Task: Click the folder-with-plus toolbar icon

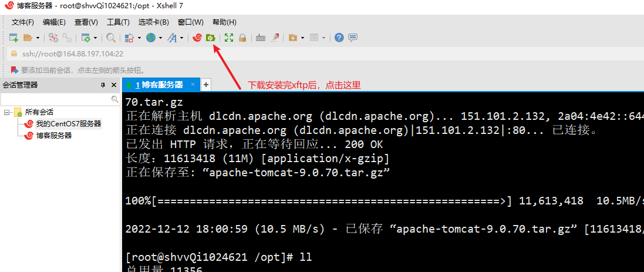Action: coord(293,38)
